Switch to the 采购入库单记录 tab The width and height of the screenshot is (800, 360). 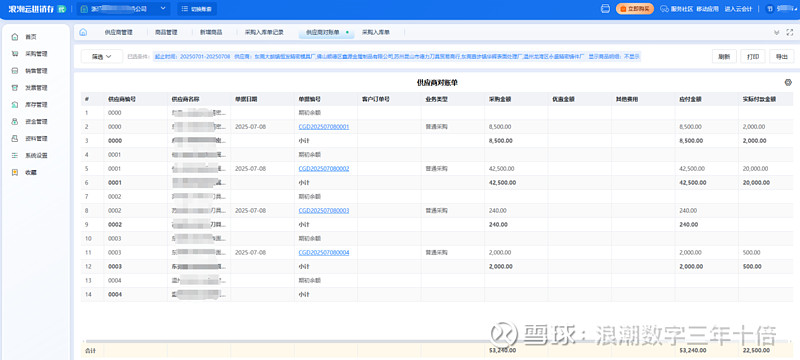pyautogui.click(x=264, y=32)
